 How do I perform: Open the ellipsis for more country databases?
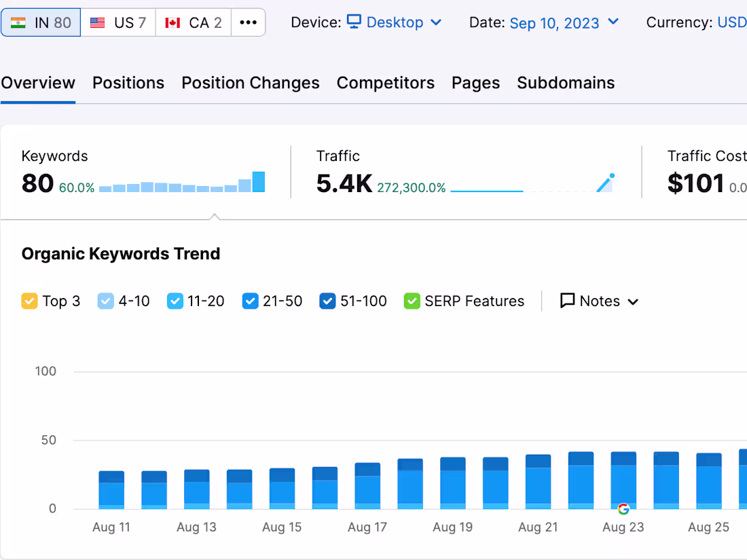(x=248, y=22)
